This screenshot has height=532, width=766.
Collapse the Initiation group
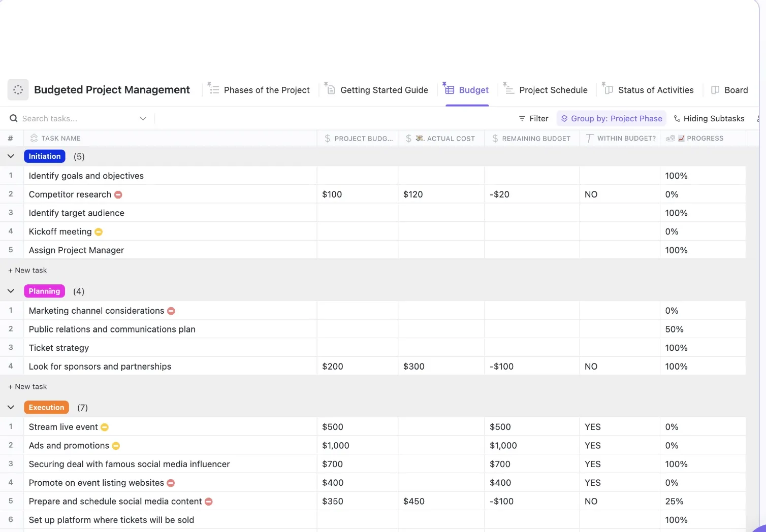11,156
